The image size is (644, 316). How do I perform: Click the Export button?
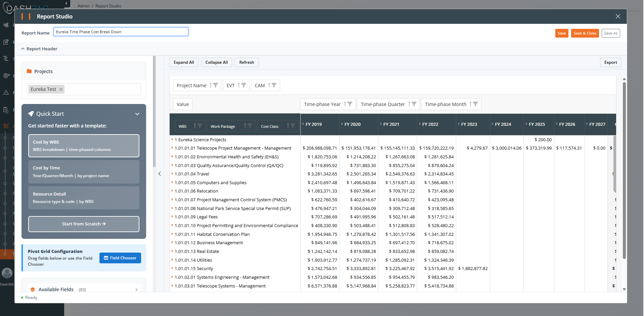click(x=611, y=62)
